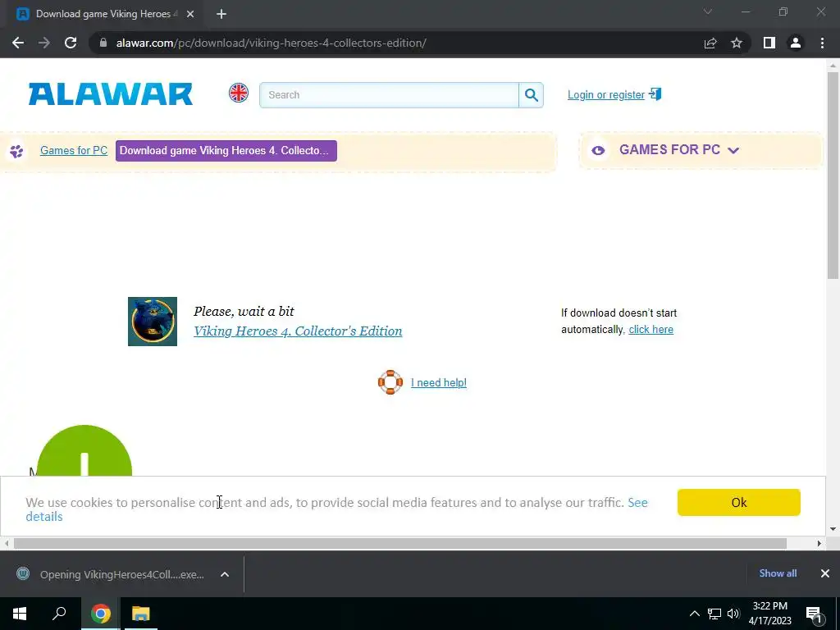Click the vertical page scrollbar

833,176
